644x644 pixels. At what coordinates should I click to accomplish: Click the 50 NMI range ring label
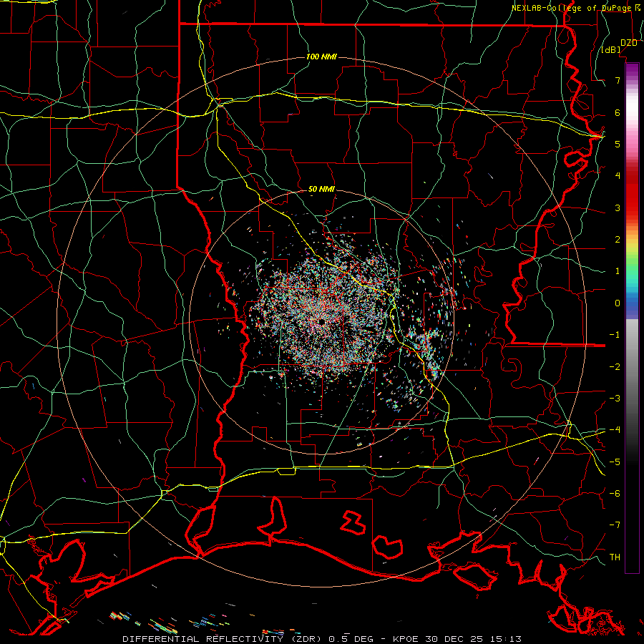[321, 189]
